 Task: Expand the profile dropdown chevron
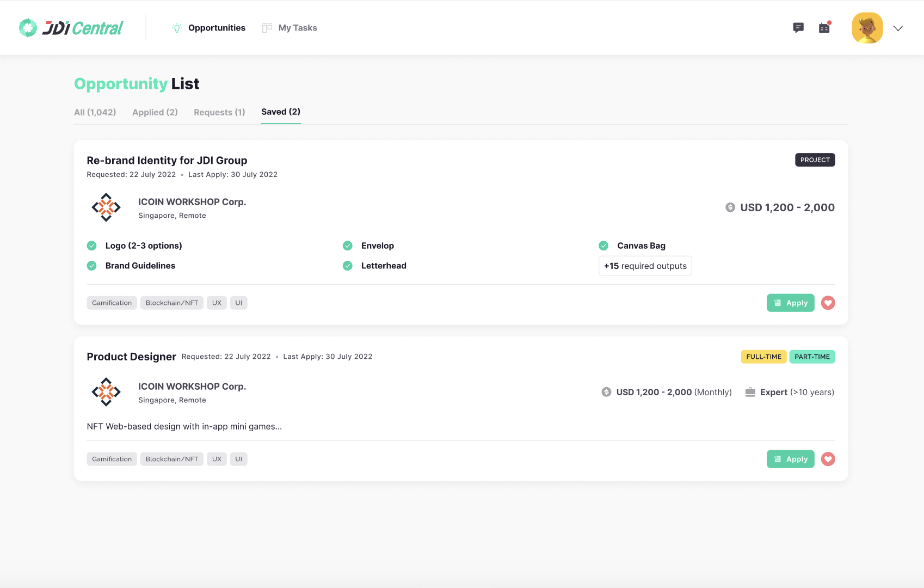pos(898,28)
